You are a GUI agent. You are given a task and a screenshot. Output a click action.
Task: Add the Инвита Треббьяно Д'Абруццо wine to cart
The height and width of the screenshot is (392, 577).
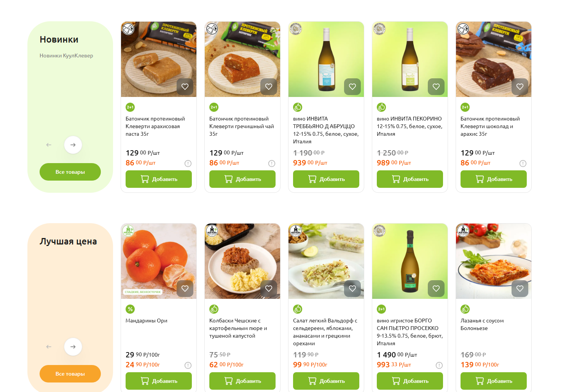pyautogui.click(x=326, y=179)
